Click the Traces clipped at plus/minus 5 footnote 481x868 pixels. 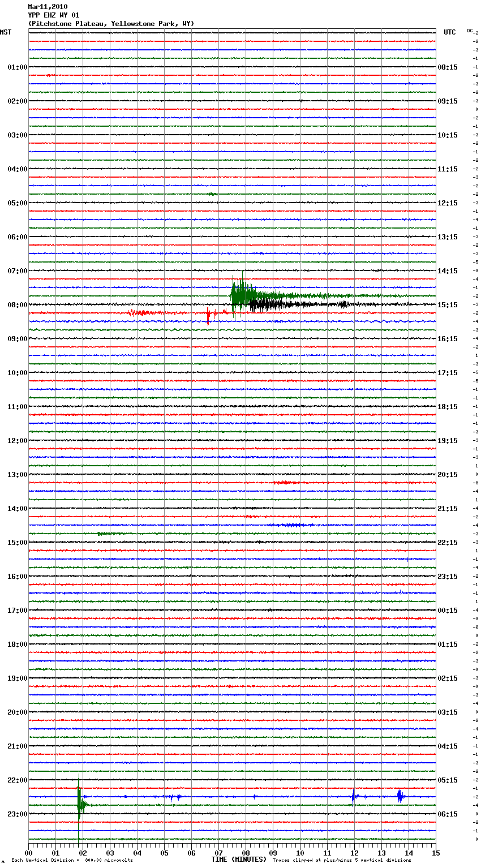click(x=342, y=860)
